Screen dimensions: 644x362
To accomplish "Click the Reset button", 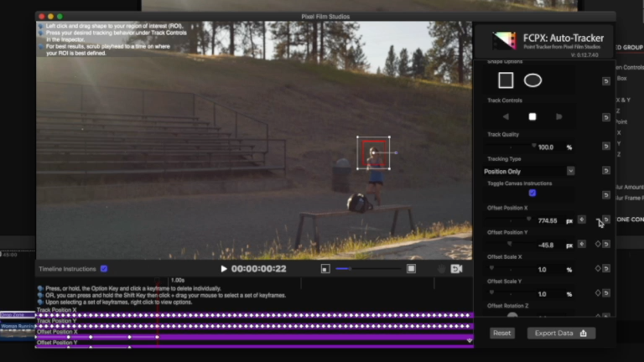I will pos(502,334).
